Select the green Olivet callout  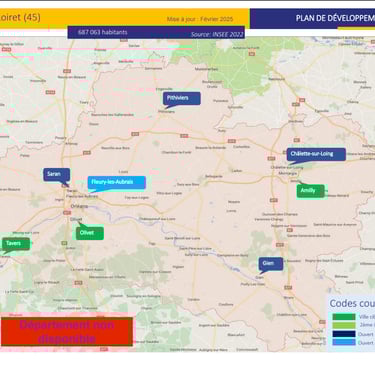[90, 233]
